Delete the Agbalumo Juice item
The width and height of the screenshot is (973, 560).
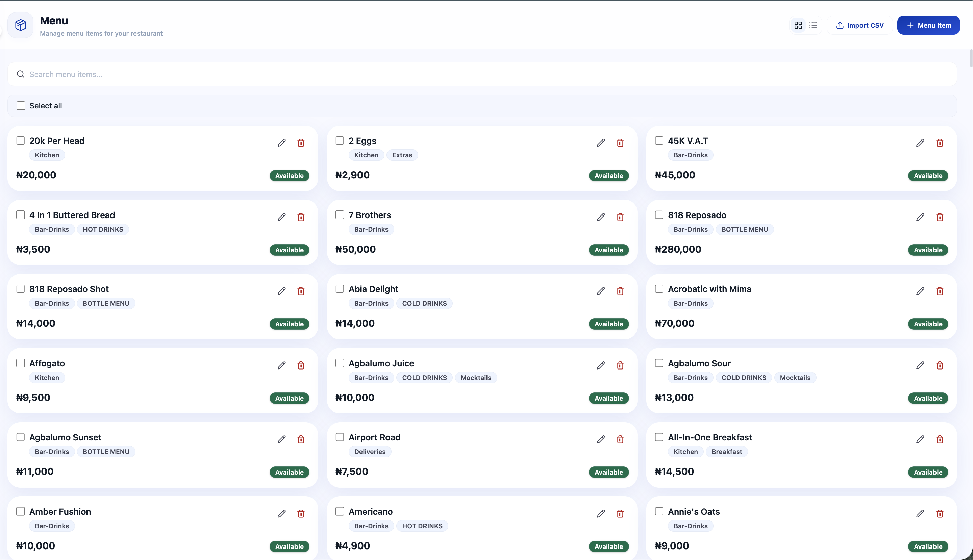click(x=620, y=365)
